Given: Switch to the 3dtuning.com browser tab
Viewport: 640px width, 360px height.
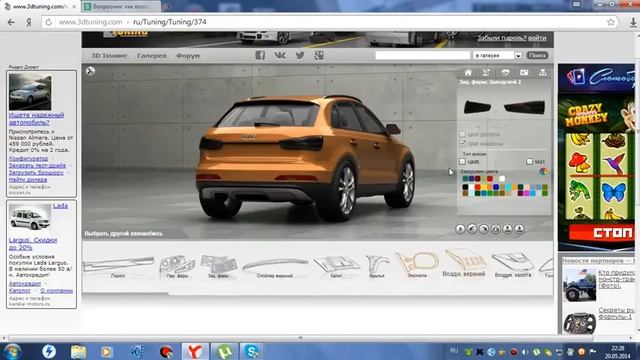Looking at the screenshot, I should [40, 7].
